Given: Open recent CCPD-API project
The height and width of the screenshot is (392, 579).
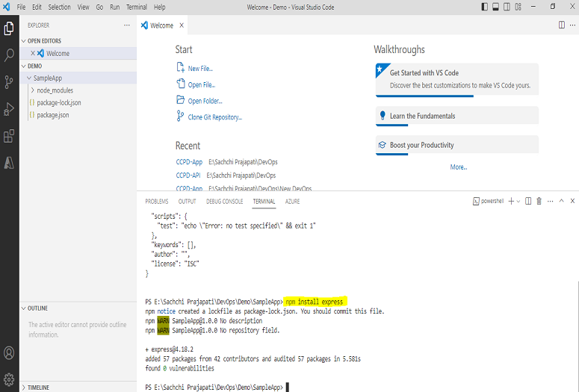Looking at the screenshot, I should tap(188, 175).
